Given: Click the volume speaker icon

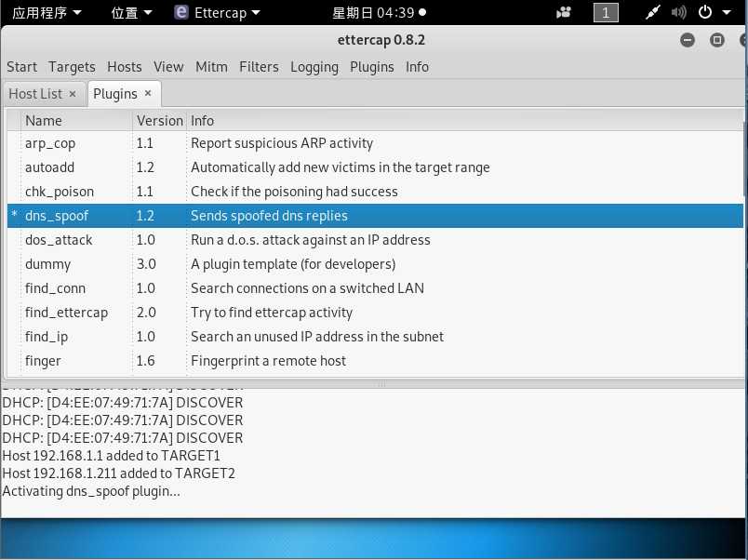Looking at the screenshot, I should coord(678,12).
